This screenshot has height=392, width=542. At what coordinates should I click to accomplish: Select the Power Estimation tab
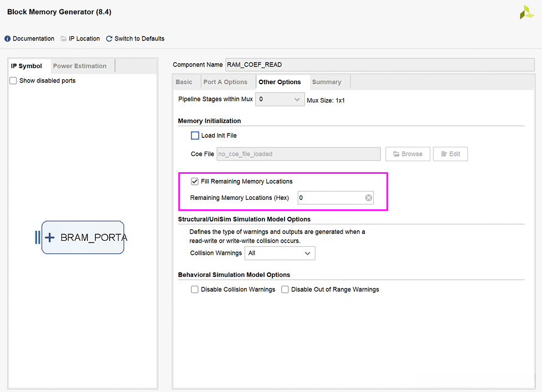tap(80, 66)
